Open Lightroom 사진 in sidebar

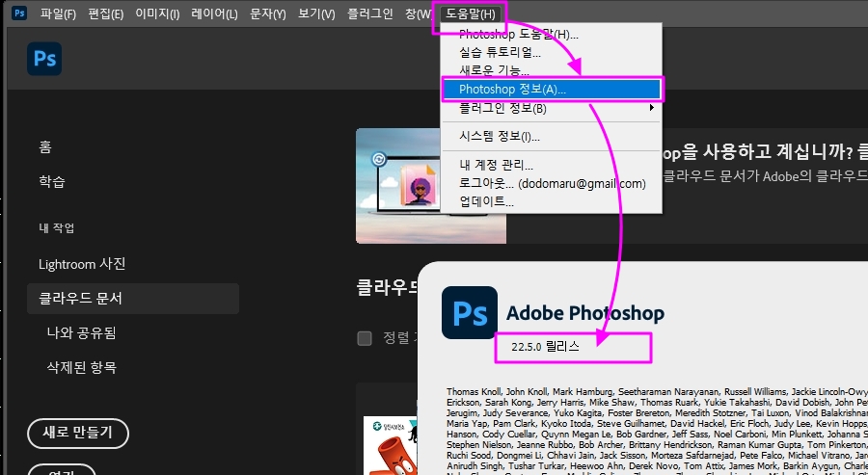click(82, 264)
